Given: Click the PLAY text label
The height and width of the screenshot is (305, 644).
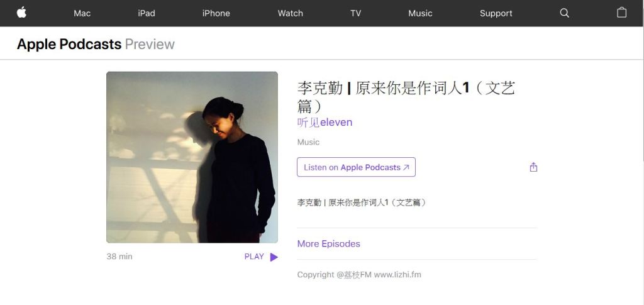Looking at the screenshot, I should [254, 257].
